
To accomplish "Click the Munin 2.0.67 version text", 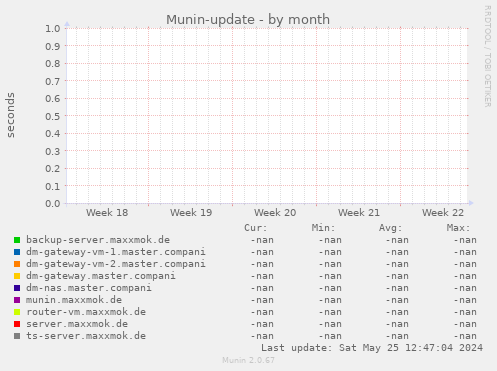I will coord(248,360).
